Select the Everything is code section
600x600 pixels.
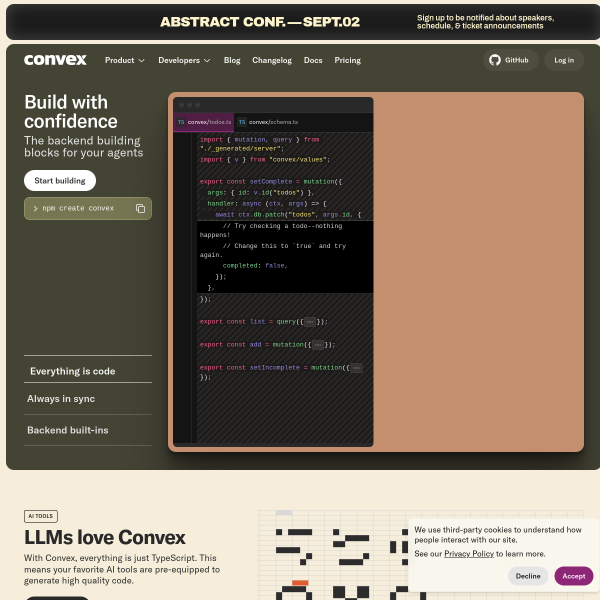(x=88, y=371)
